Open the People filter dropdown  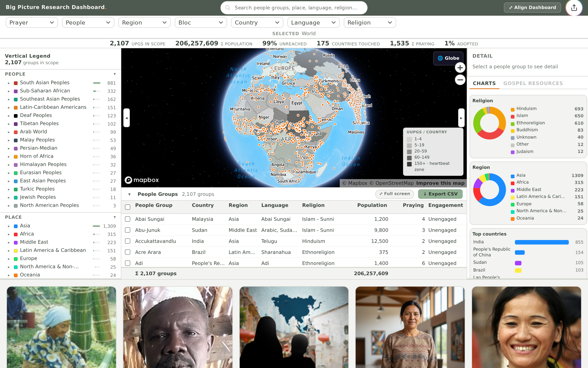click(x=88, y=23)
